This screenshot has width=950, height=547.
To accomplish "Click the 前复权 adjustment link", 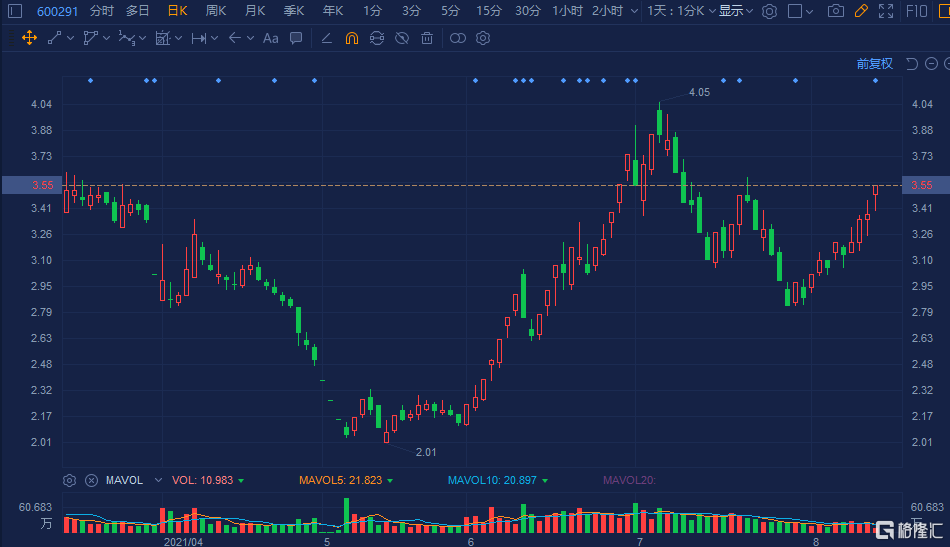I will (873, 64).
